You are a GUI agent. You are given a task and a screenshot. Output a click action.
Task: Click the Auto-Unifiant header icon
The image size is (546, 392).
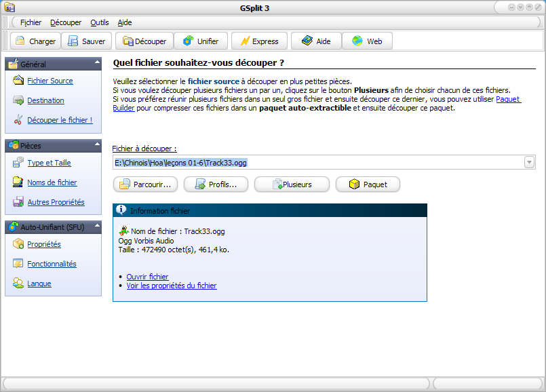pos(14,227)
